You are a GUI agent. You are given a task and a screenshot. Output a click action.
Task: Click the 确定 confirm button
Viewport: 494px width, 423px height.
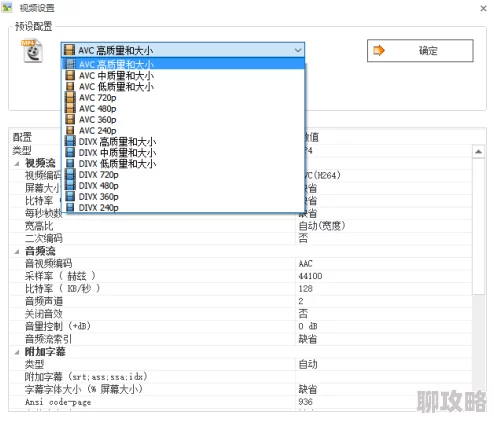pos(420,51)
